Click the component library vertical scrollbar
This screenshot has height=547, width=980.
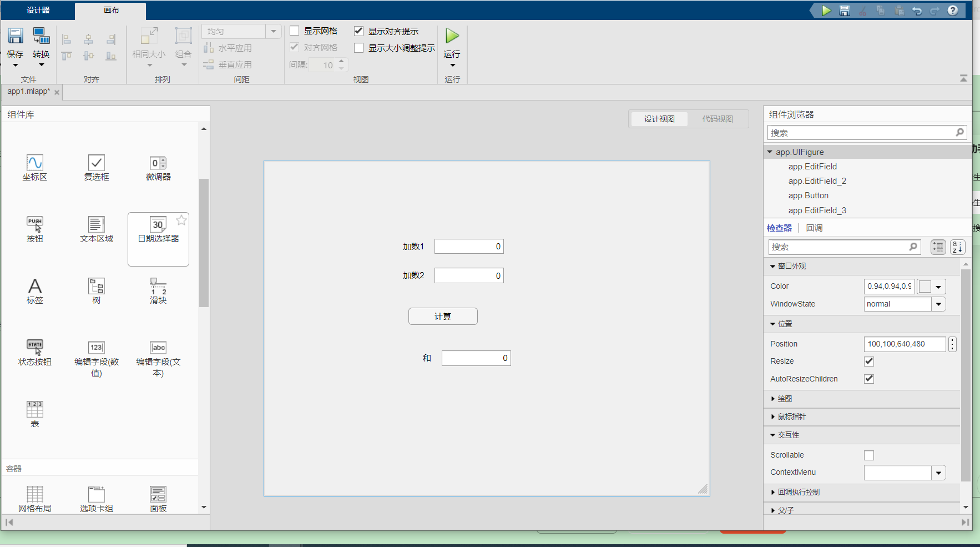coord(204,243)
